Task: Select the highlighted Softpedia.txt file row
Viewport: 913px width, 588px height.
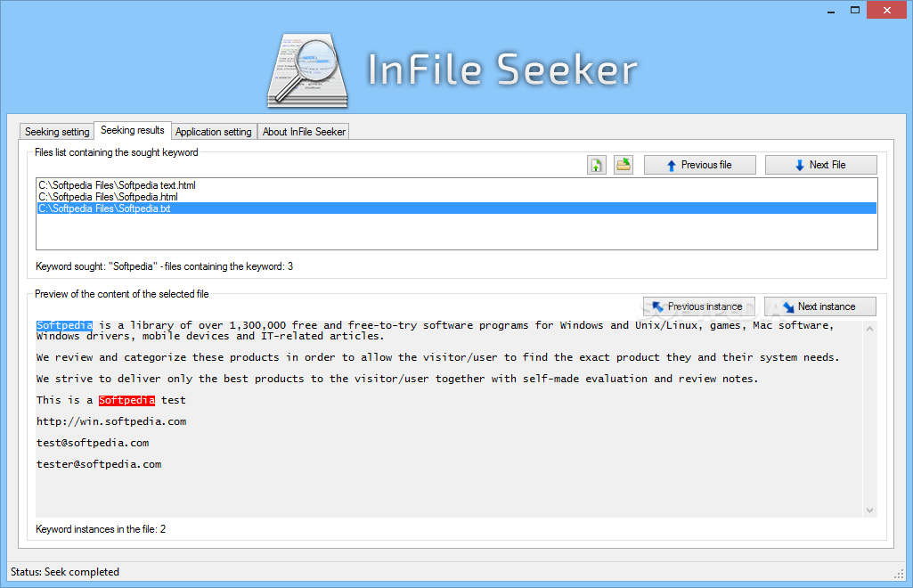Action: coord(456,208)
